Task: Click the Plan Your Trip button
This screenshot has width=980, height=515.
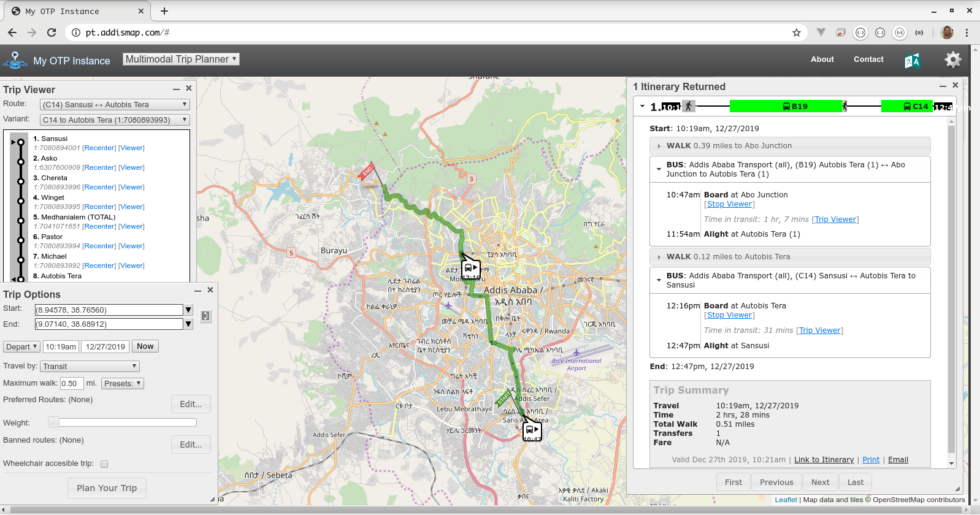Action: pos(107,488)
